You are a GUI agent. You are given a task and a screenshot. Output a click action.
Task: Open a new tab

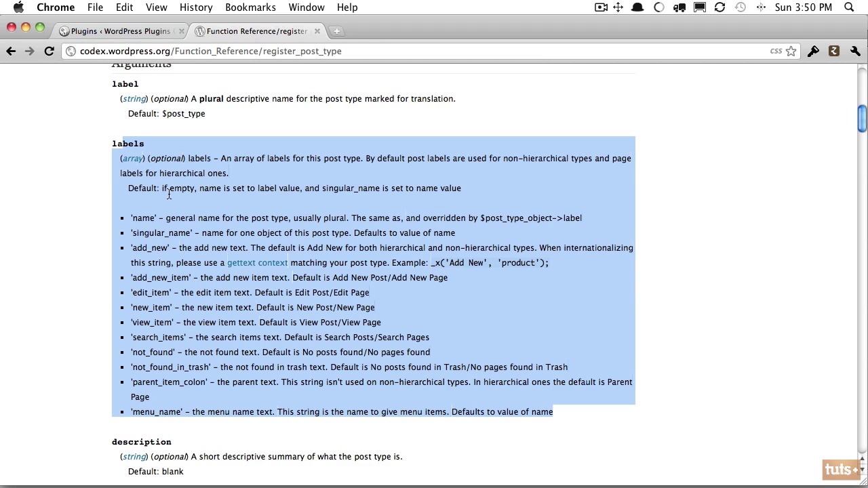pyautogui.click(x=337, y=31)
